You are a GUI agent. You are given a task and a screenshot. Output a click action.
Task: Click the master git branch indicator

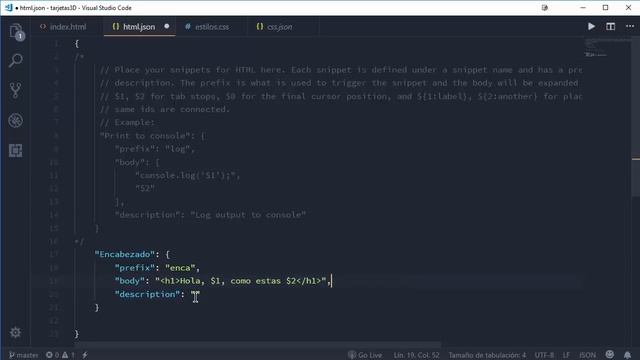(24, 355)
